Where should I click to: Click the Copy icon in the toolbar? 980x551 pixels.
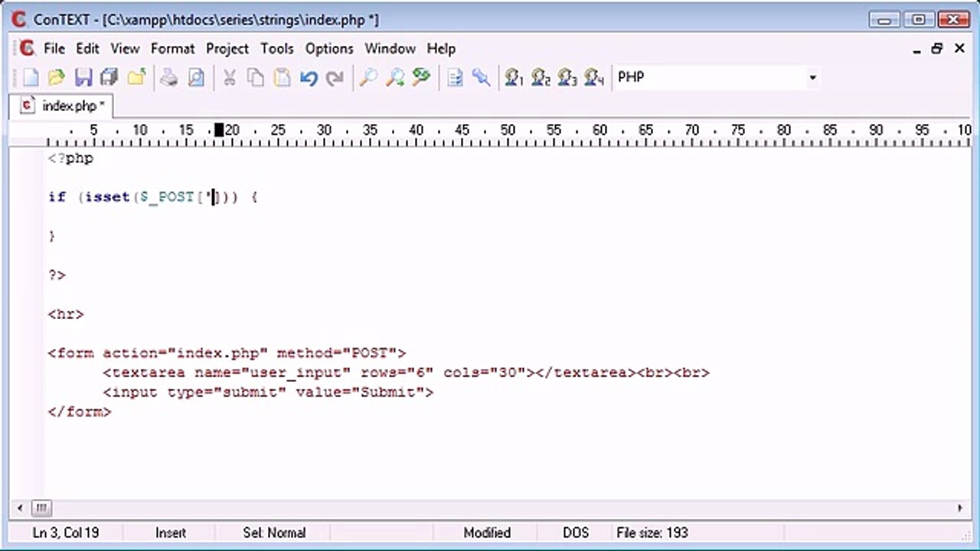[256, 77]
